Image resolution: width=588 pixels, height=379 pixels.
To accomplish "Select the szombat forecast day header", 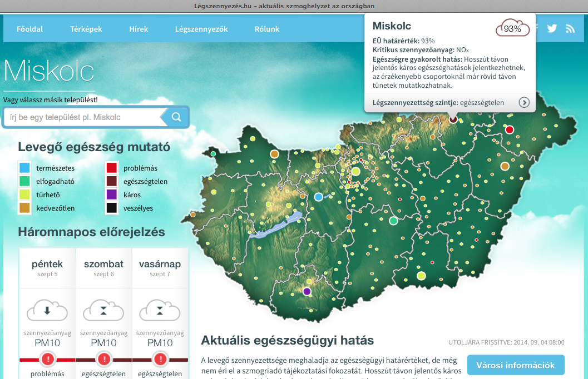I will 104,268.
